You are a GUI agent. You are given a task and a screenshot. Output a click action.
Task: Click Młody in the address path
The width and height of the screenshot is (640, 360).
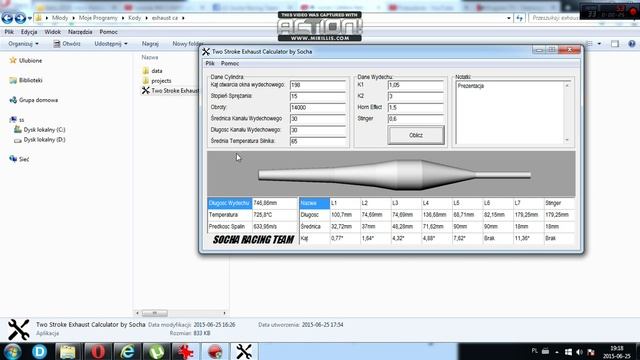tap(60, 18)
